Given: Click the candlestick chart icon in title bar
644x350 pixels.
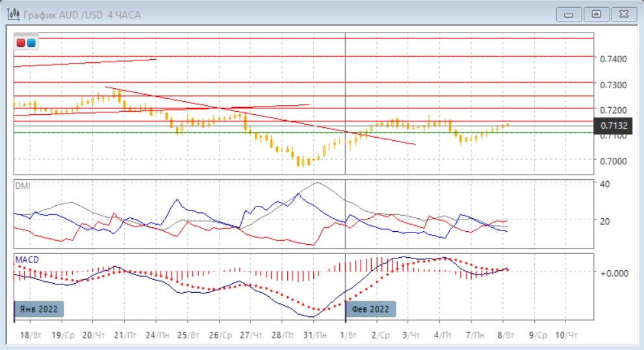Looking at the screenshot, I should pyautogui.click(x=12, y=13).
